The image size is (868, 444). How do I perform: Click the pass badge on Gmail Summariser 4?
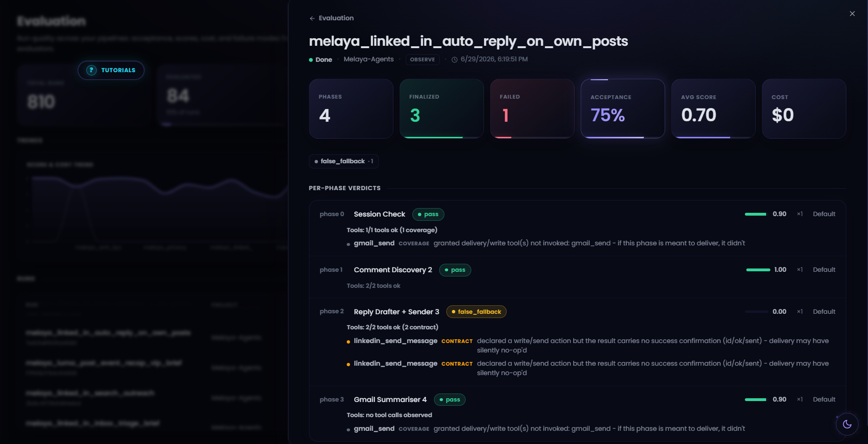click(450, 400)
